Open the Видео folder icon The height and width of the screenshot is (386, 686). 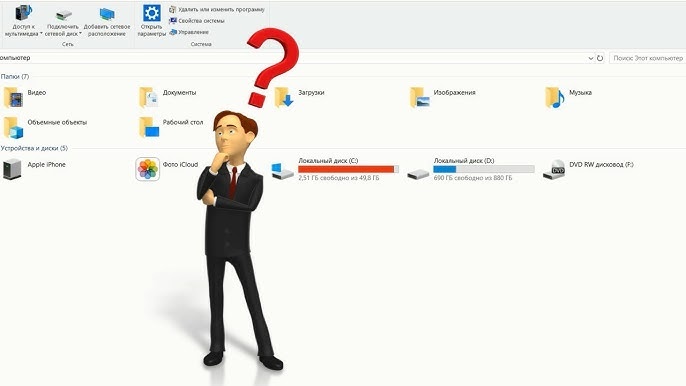tap(13, 97)
